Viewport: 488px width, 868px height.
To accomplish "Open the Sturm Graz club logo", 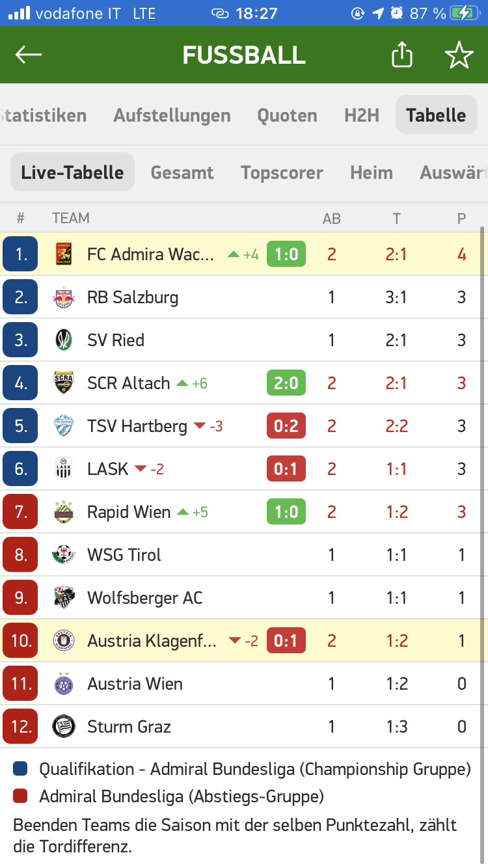I will (64, 727).
